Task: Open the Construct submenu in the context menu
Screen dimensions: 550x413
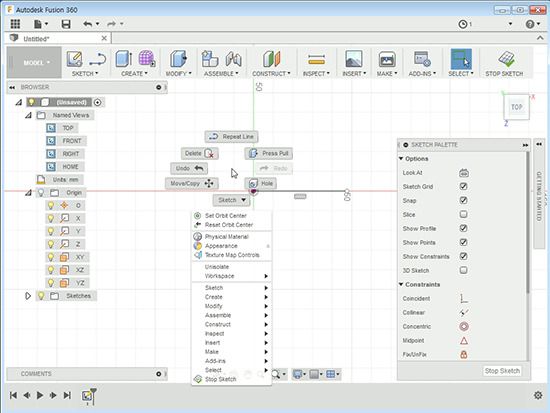Action: click(x=232, y=324)
